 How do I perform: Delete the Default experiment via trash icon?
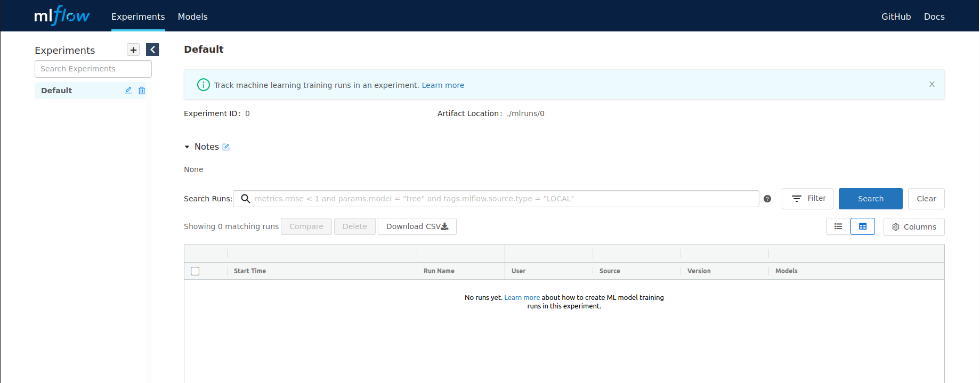[x=142, y=91]
